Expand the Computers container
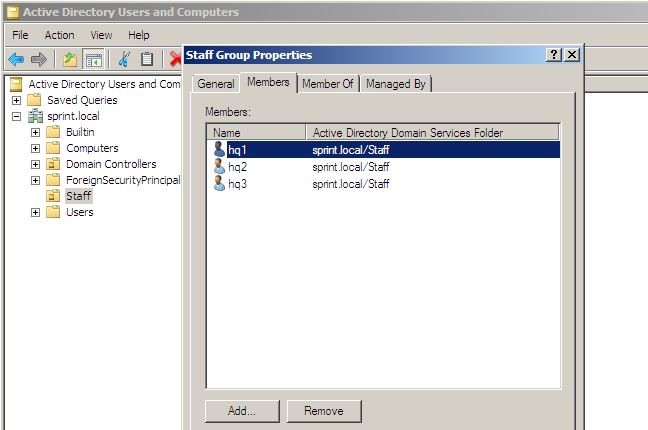 pyautogui.click(x=36, y=148)
